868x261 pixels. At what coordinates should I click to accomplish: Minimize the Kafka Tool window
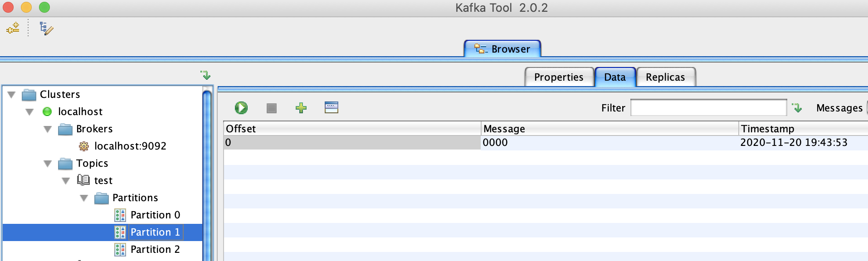point(26,7)
